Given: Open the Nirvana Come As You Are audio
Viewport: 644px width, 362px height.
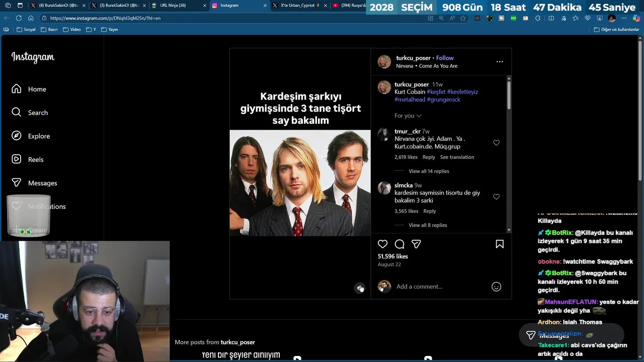Looking at the screenshot, I should 427,66.
